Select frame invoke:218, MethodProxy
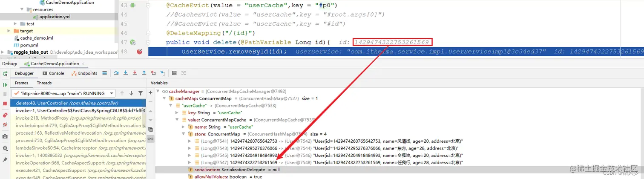Viewport: 644px width, 179px height. click(x=79, y=118)
